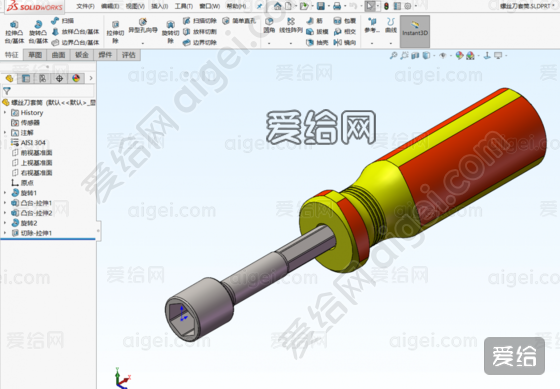Click the Mirror (镜向) feature icon

click(x=345, y=43)
